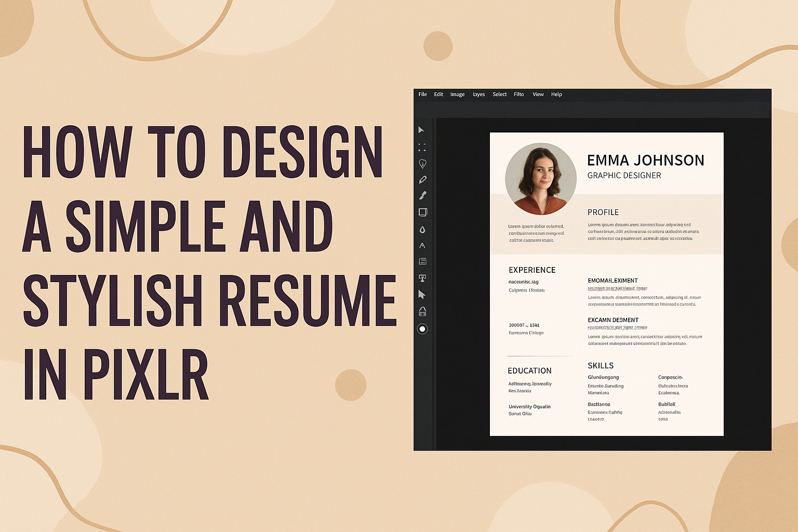Click the EXCAMN DE3MENT job title

tap(613, 320)
